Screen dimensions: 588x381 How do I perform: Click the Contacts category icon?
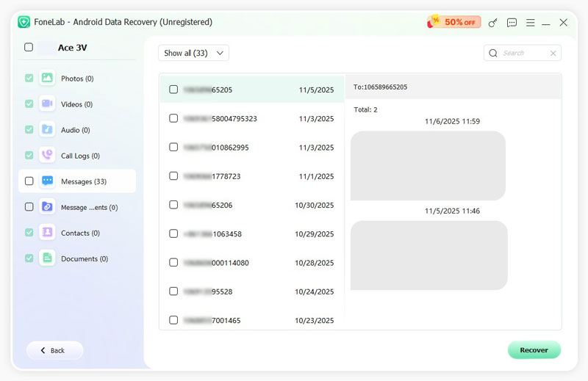tap(47, 233)
